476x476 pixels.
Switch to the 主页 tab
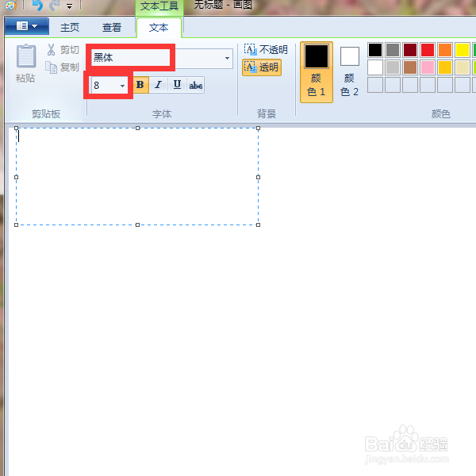(x=70, y=28)
